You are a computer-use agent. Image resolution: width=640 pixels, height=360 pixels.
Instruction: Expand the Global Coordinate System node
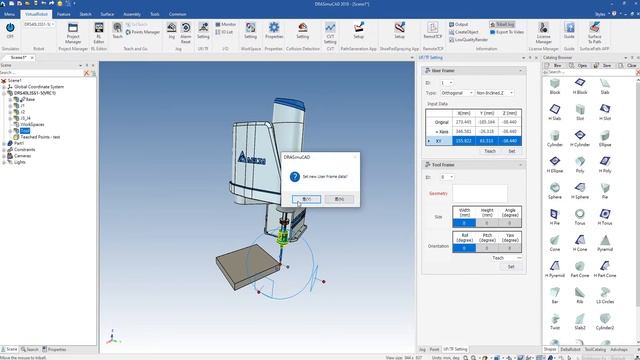pos(4,87)
